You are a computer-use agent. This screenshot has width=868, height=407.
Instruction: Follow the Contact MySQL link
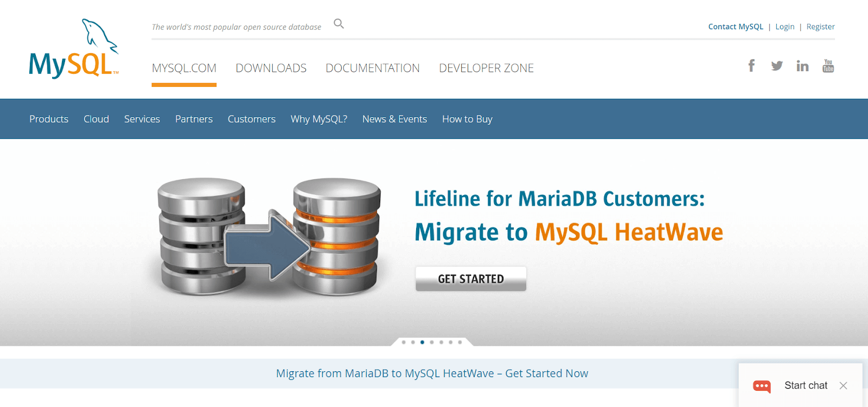[736, 27]
